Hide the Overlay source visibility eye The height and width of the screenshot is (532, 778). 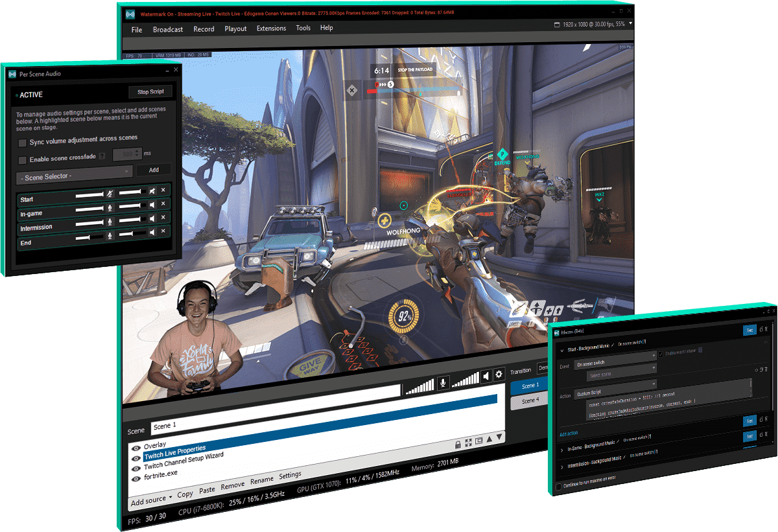click(135, 448)
